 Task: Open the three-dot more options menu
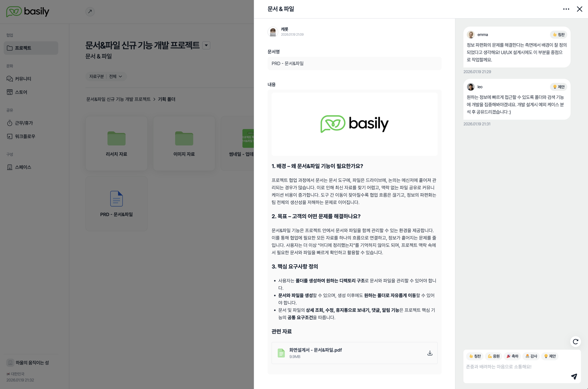[x=566, y=9]
